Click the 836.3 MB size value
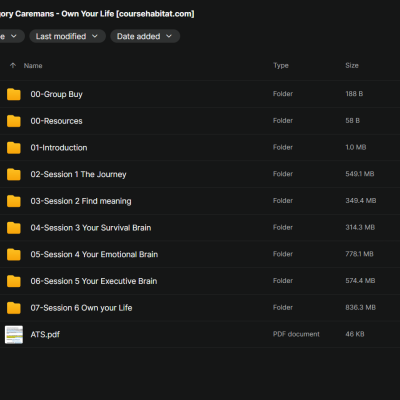400x400 pixels. coord(360,307)
